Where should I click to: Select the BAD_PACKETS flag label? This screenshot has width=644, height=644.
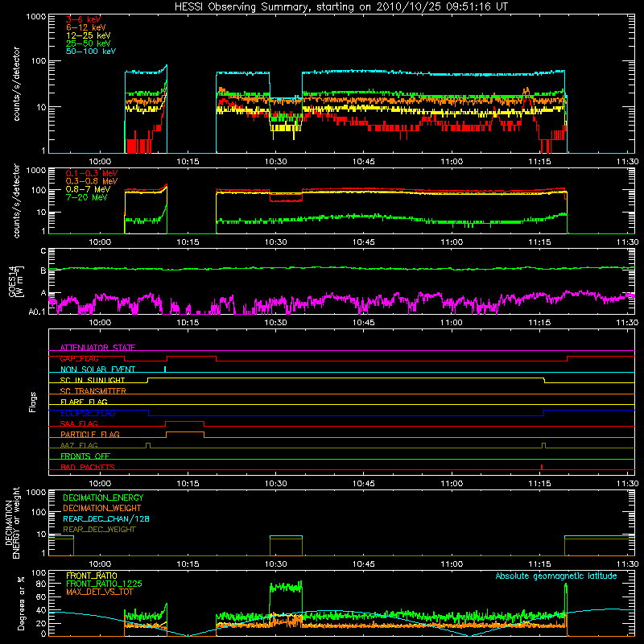88,467
